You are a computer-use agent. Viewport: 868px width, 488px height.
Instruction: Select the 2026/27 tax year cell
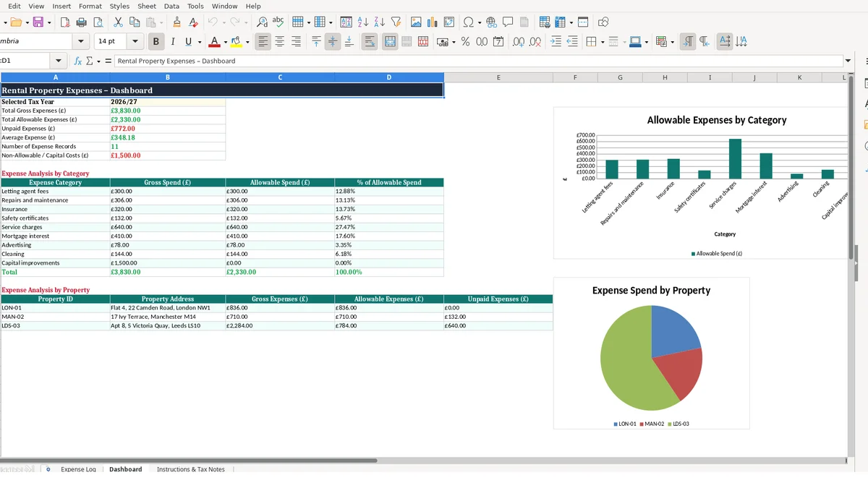coord(167,102)
